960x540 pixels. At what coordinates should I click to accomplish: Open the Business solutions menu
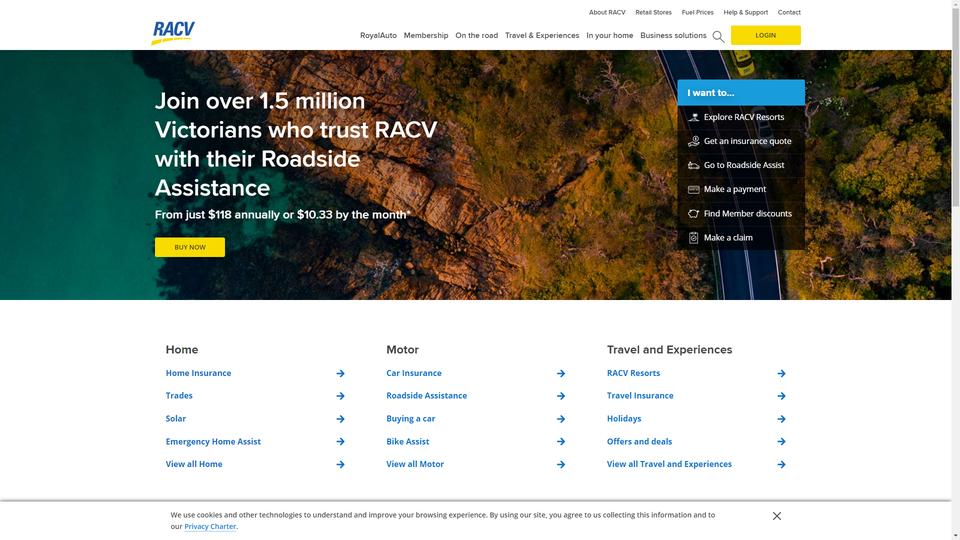pos(673,36)
